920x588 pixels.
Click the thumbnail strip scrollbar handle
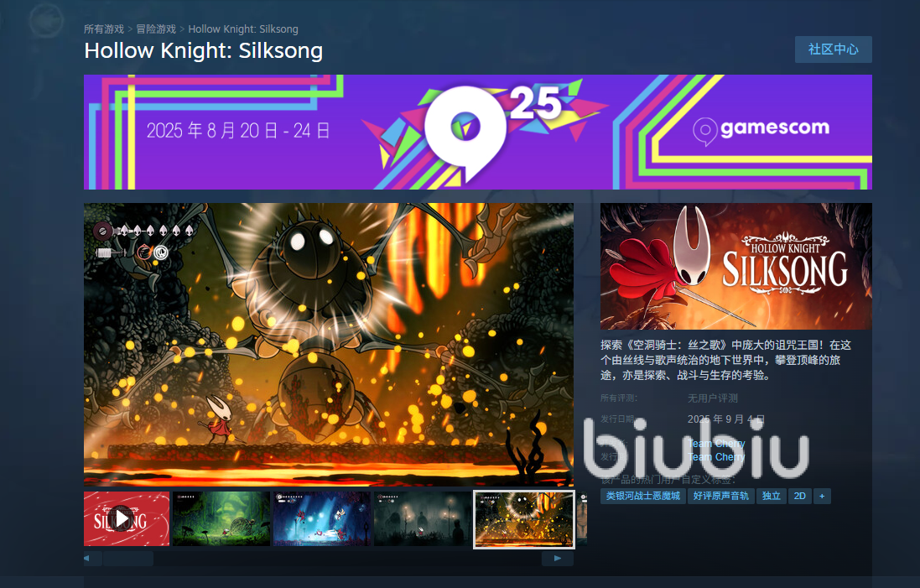[128, 558]
